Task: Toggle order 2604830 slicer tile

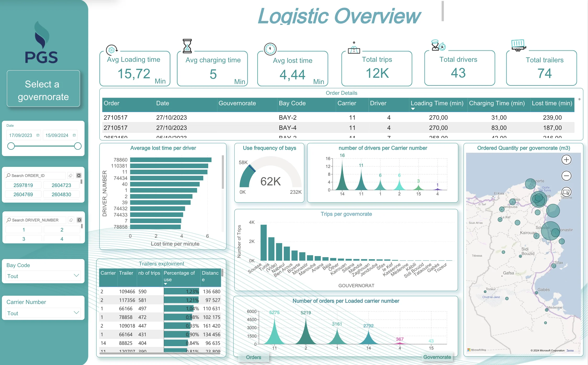Action: pos(61,194)
